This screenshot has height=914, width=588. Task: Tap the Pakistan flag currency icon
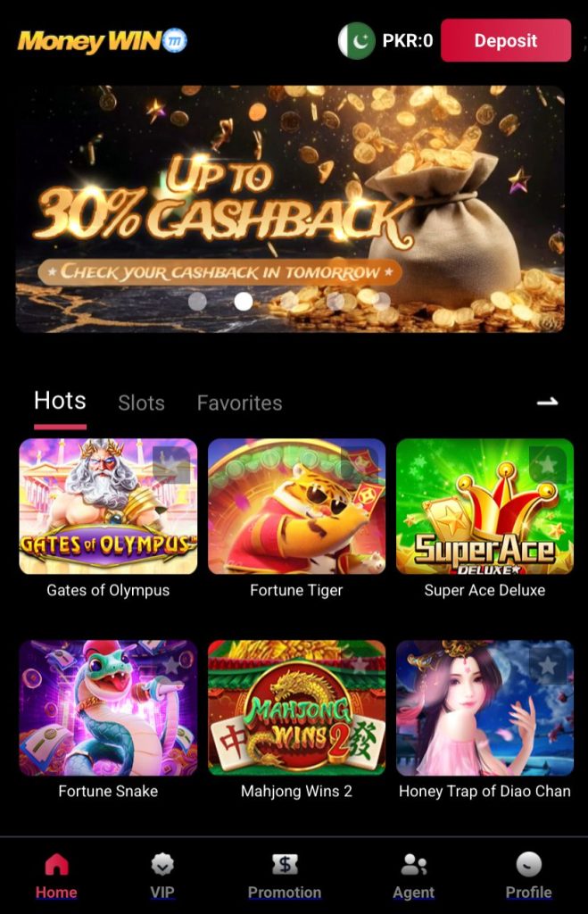click(357, 41)
